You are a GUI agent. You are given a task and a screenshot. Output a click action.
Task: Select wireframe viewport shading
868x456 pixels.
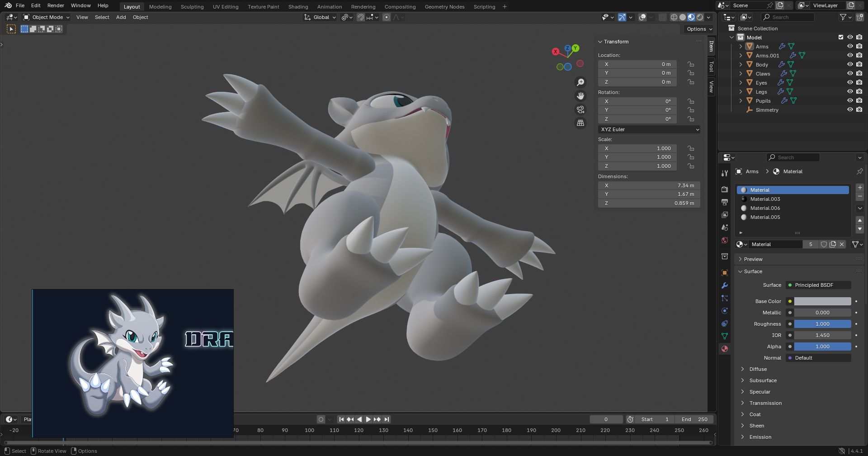(x=674, y=17)
